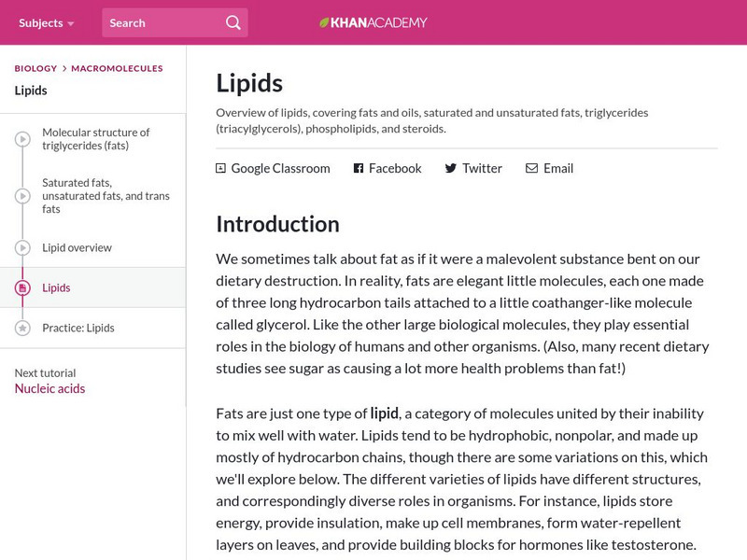The height and width of the screenshot is (560, 747).
Task: Click the Khan Academy logo
Action: [x=373, y=21]
